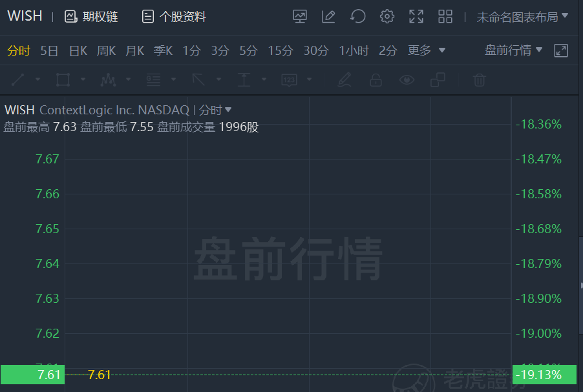The height and width of the screenshot is (392, 583).
Task: Click the edit note icon in header
Action: coord(328,17)
